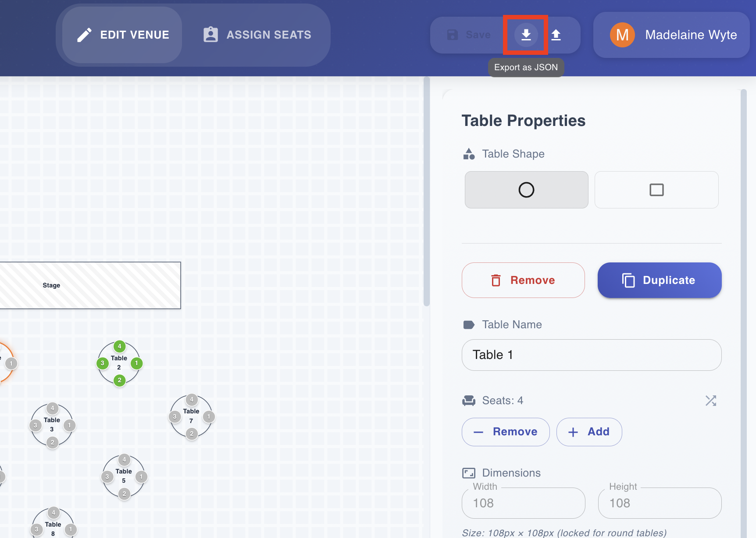
Task: Remove a seat from the table
Action: point(506,432)
